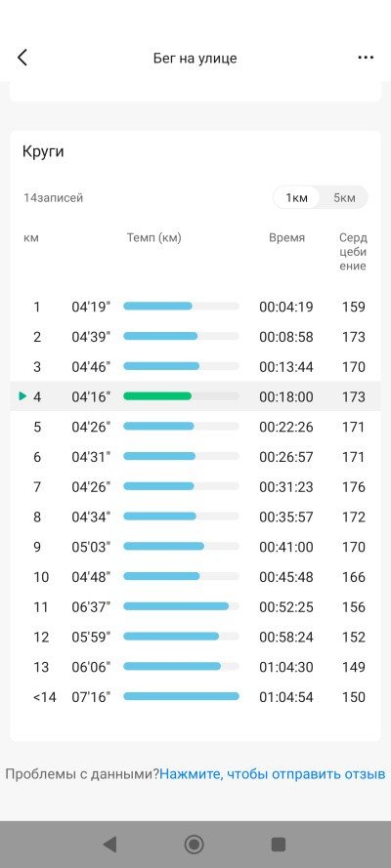The width and height of the screenshot is (391, 868).
Task: Tap heart rate value 176 in lap 7
Action: tap(354, 487)
